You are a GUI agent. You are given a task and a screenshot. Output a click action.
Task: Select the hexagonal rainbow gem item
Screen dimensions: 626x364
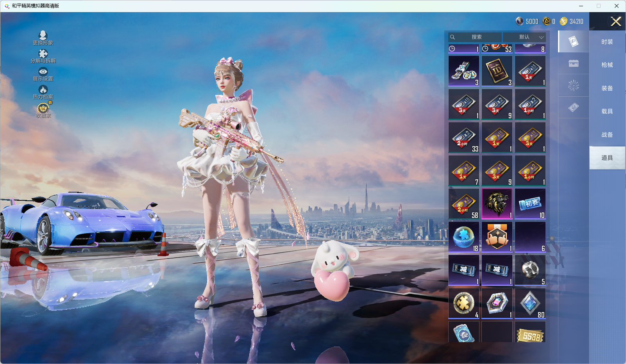pyautogui.click(x=497, y=303)
